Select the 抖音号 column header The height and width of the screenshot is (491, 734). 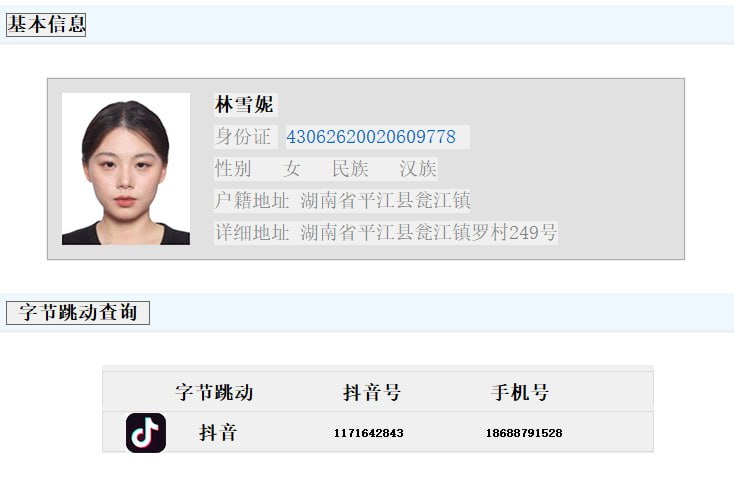click(x=372, y=393)
